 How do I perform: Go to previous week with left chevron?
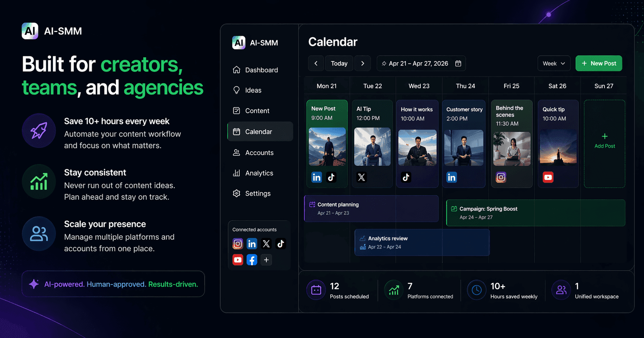pos(316,64)
